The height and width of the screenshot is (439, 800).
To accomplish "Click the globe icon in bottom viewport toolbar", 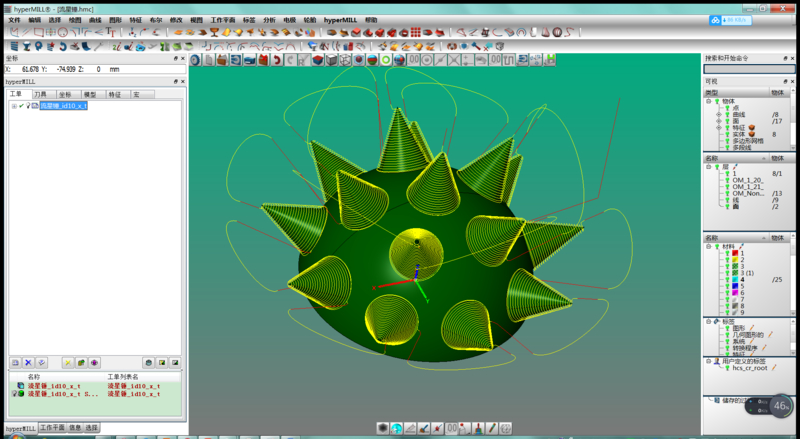I will (x=396, y=428).
